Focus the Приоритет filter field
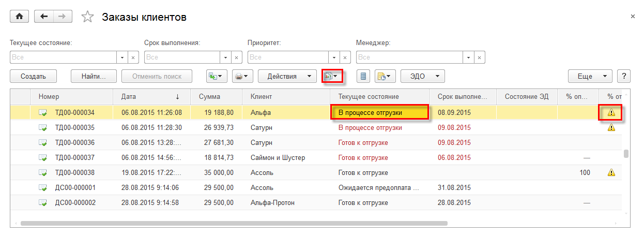The height and width of the screenshot is (235, 644). (x=288, y=57)
